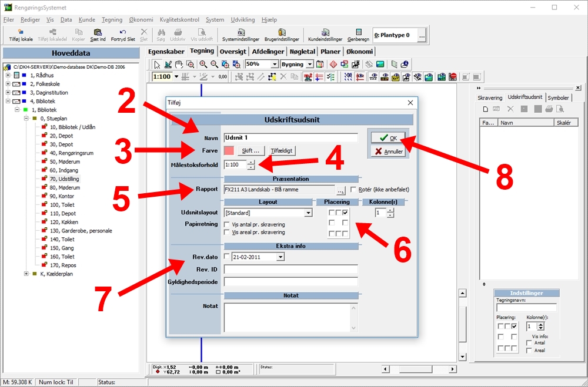
Task: Click the Skift ... color button
Action: point(251,150)
